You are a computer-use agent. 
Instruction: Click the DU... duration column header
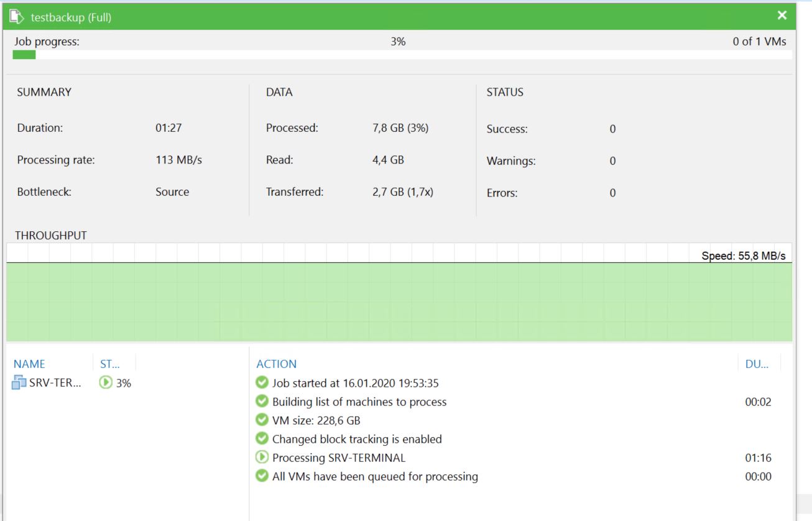757,364
